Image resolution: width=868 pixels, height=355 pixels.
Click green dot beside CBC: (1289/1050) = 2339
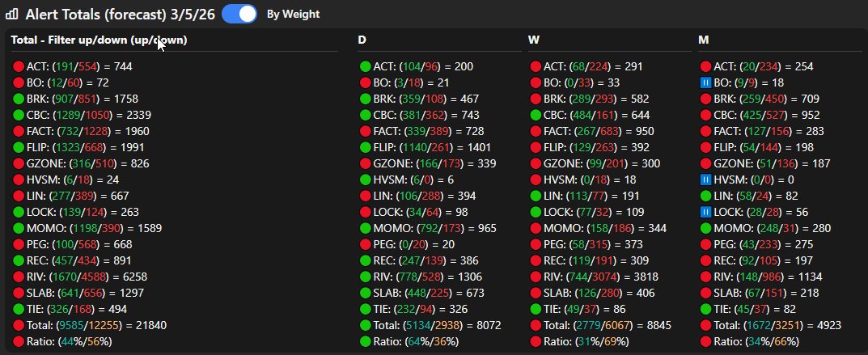coord(19,115)
